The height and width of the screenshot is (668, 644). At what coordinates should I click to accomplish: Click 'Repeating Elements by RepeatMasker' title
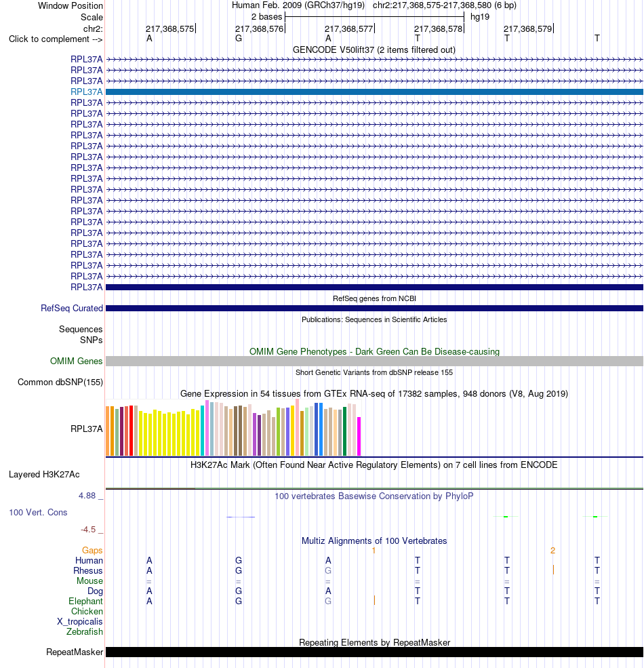[x=374, y=642]
